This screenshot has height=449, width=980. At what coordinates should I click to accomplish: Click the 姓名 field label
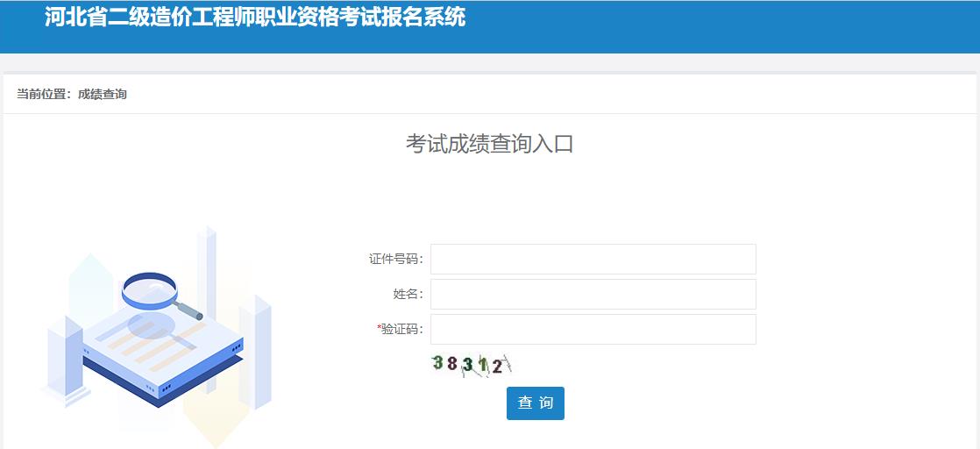(x=408, y=294)
